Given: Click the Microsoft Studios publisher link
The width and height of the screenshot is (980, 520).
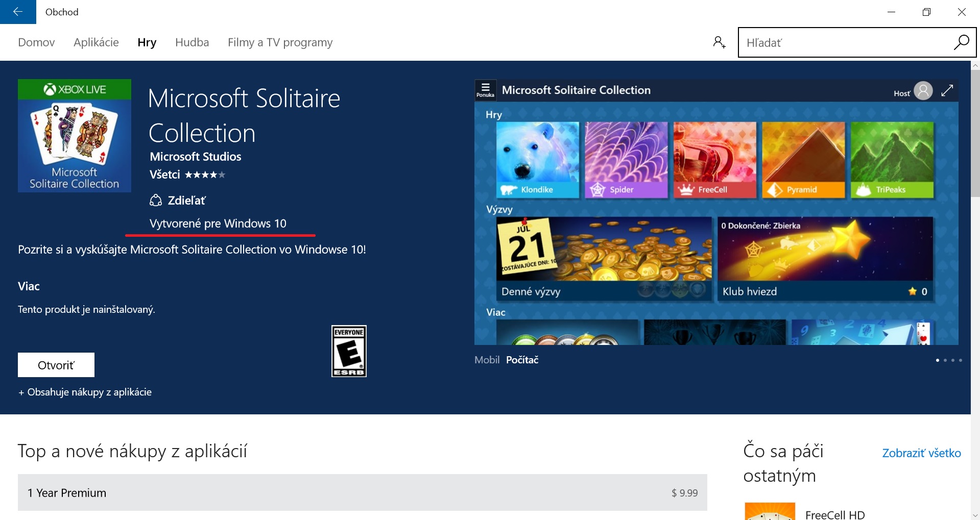Looking at the screenshot, I should (195, 157).
